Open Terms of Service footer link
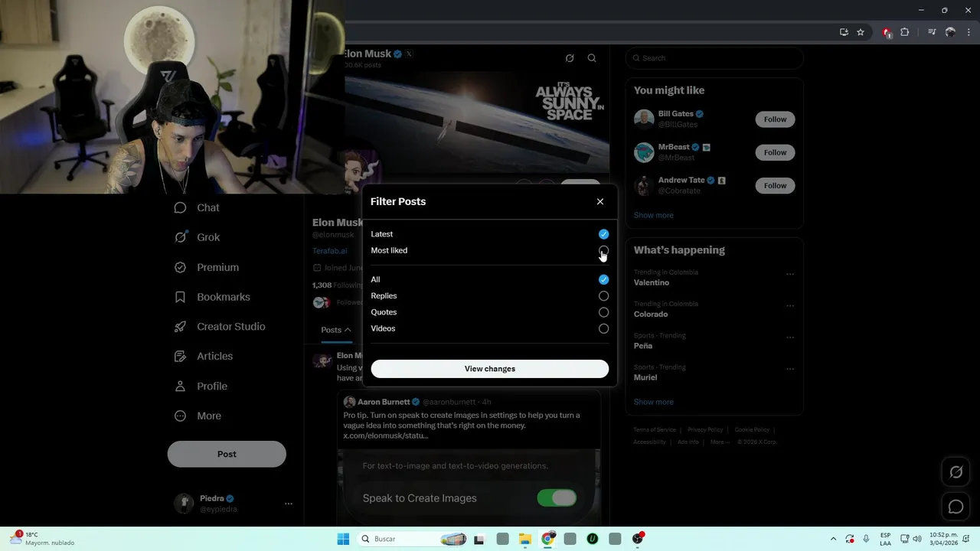The height and width of the screenshot is (551, 980). (x=655, y=430)
